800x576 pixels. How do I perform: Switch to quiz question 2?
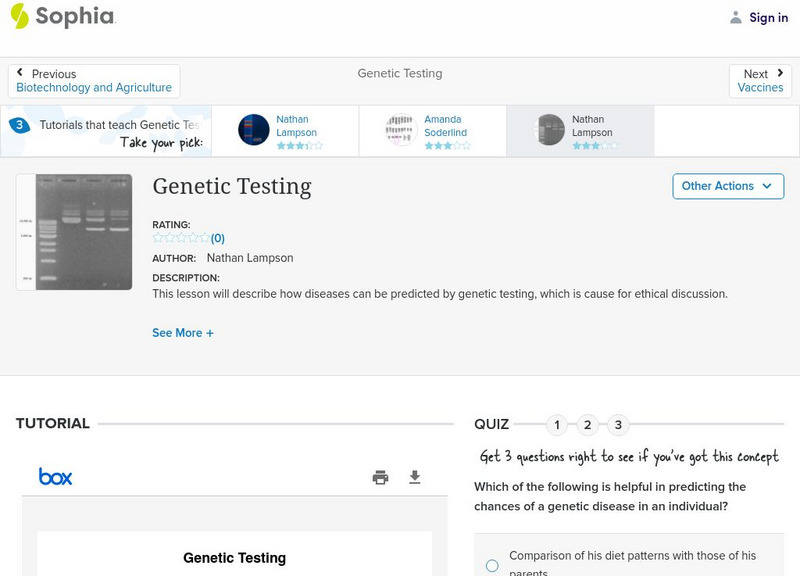[588, 425]
